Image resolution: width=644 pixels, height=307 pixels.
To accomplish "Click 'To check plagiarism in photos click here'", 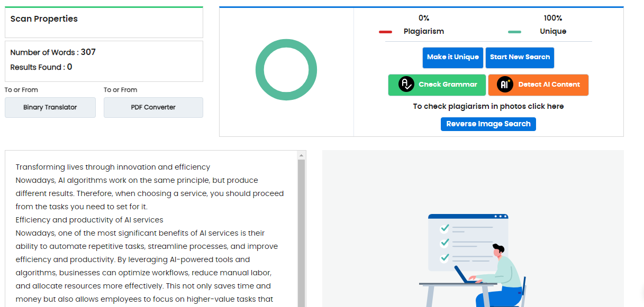I will [x=488, y=106].
